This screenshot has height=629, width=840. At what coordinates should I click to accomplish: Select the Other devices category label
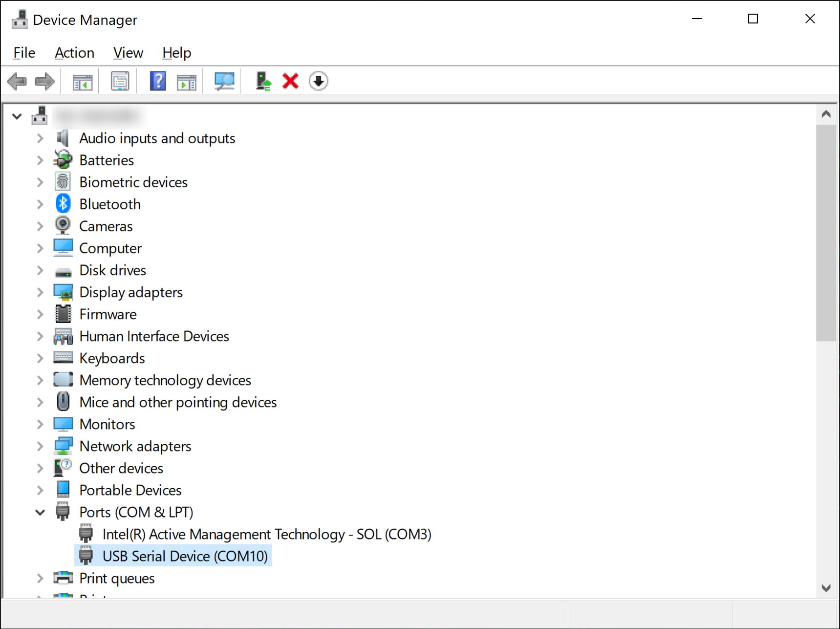click(121, 468)
